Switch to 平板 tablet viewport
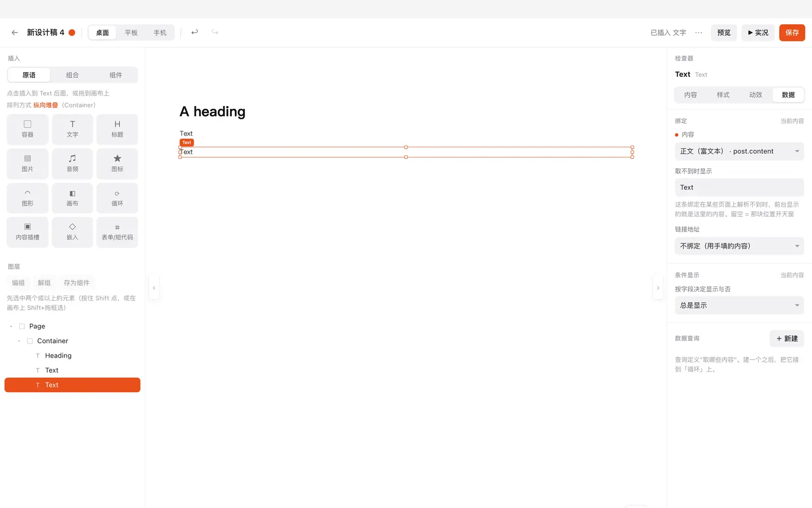 (x=131, y=33)
